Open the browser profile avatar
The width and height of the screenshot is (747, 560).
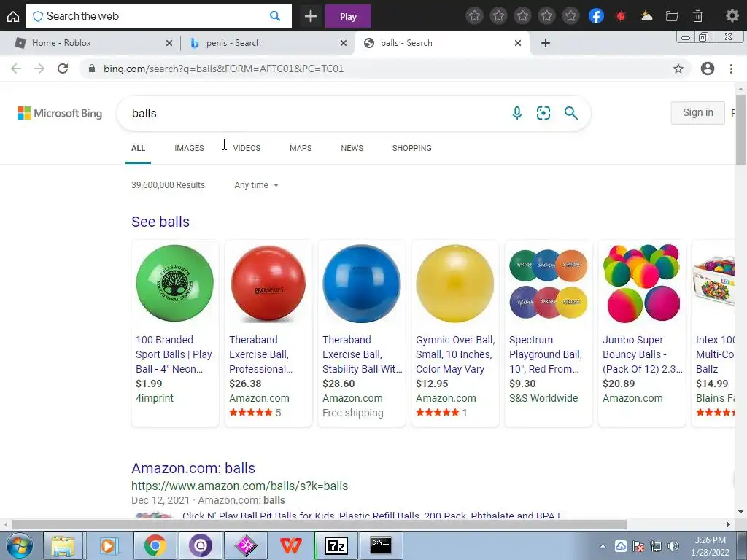708,69
